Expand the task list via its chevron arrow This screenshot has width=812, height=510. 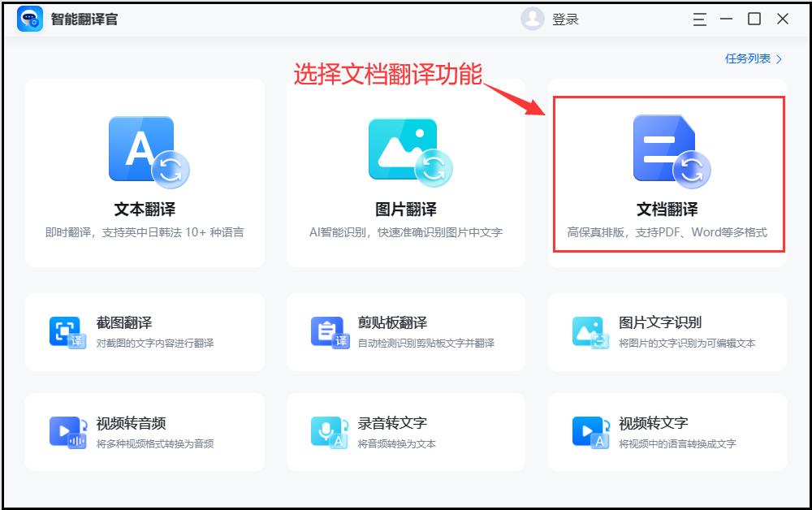777,58
